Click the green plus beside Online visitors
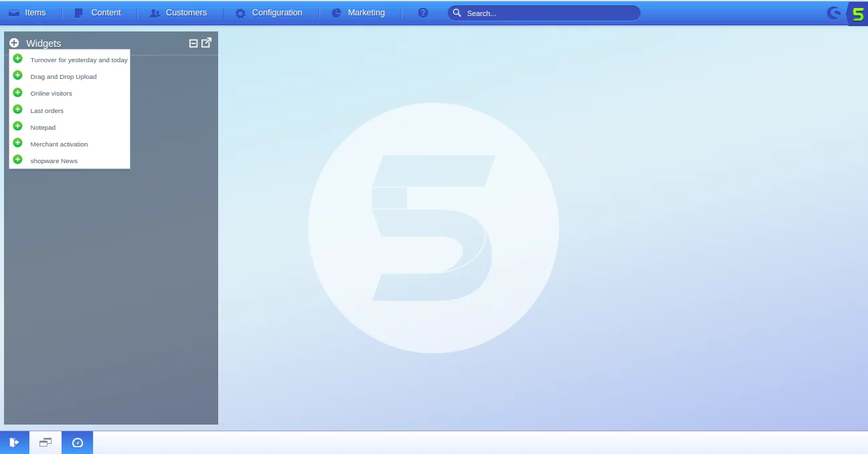Viewport: 868px width, 454px height. point(18,92)
